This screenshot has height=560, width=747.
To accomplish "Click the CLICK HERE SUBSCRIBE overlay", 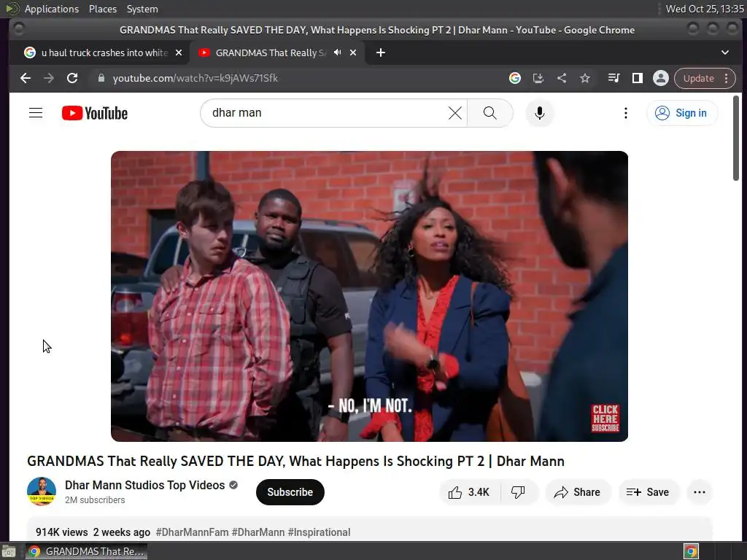I will coord(605,418).
